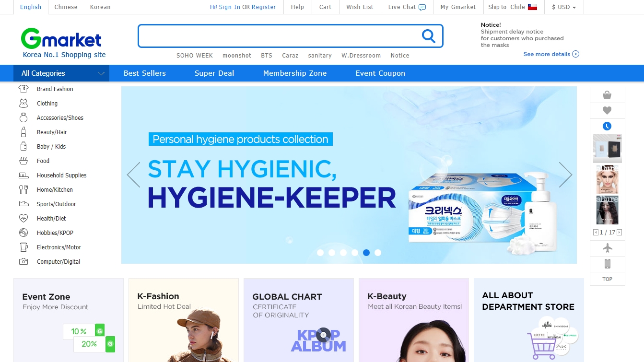The image size is (644, 362).
Task: Click the Chile flag icon
Action: point(532,7)
